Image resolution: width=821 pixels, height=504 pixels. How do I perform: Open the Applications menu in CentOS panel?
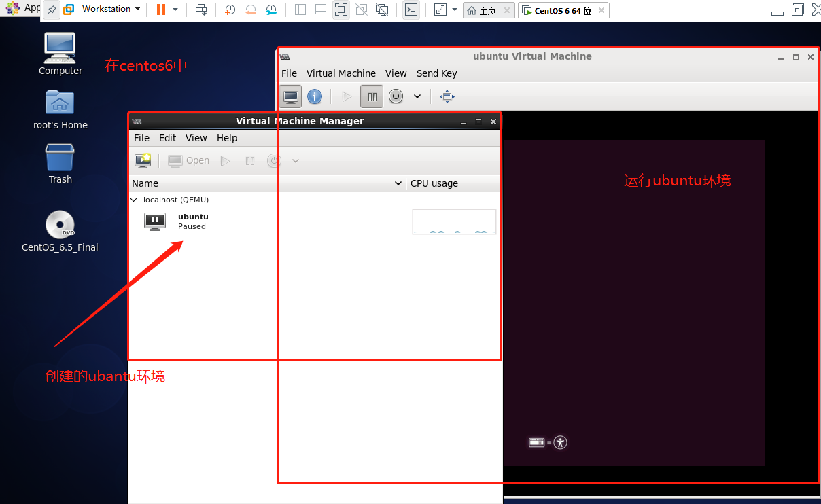click(22, 7)
